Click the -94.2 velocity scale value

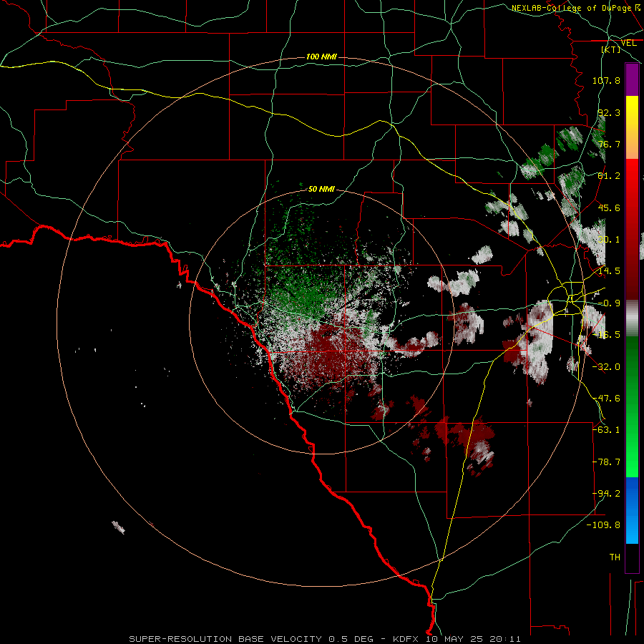point(606,494)
